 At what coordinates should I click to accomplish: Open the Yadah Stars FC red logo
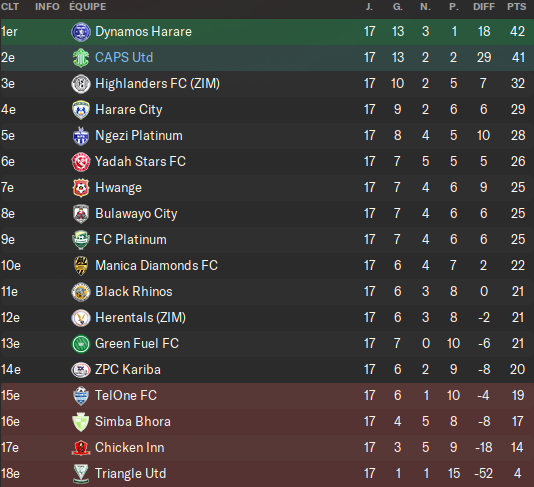click(81, 162)
